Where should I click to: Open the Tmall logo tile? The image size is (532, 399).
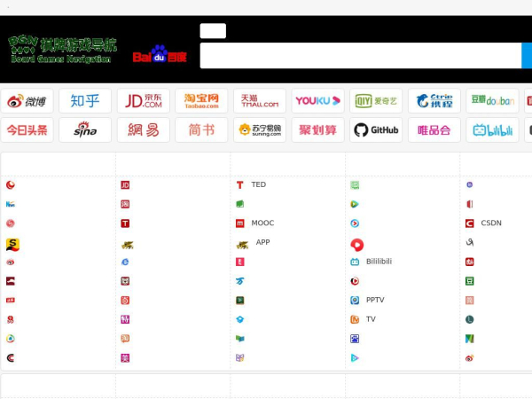[x=260, y=101]
